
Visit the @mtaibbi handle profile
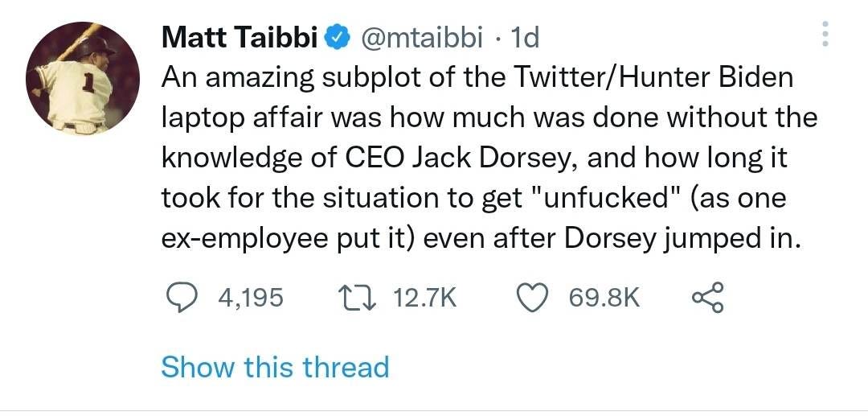click(422, 39)
